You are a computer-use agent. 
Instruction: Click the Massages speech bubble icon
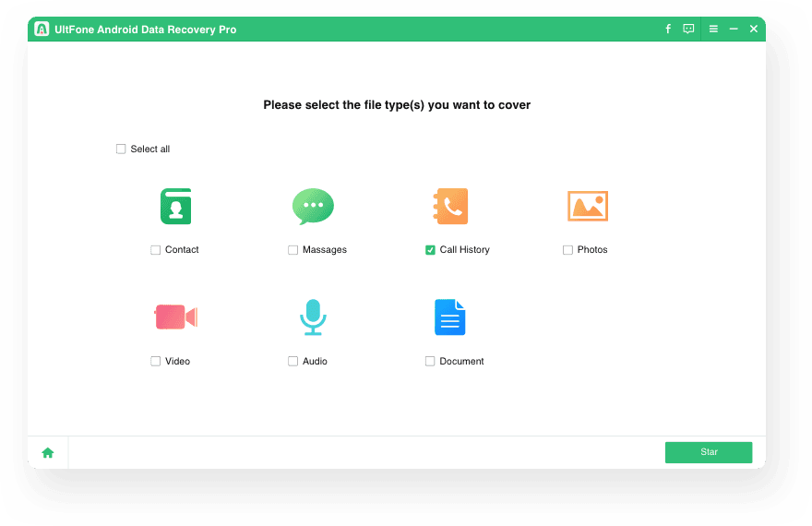coord(313,207)
